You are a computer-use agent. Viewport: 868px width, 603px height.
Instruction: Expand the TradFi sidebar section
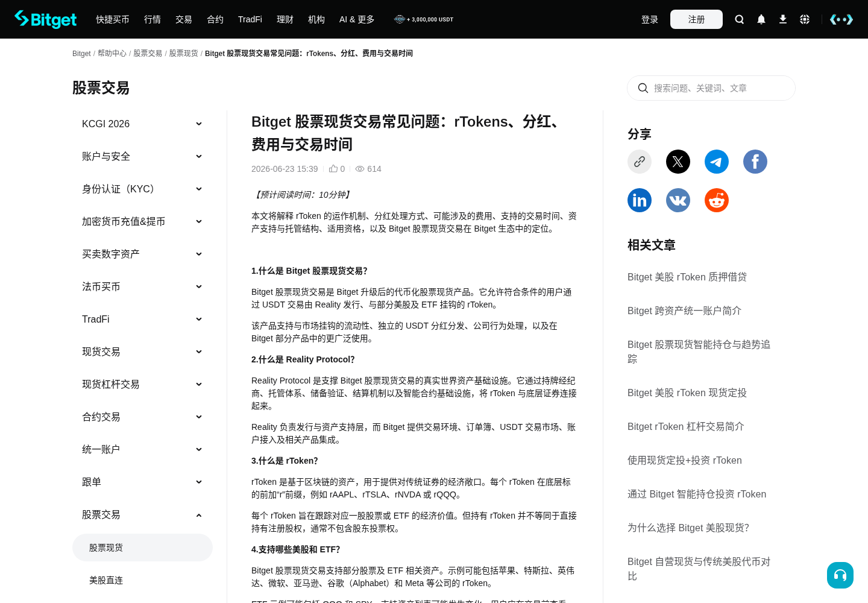click(142, 319)
